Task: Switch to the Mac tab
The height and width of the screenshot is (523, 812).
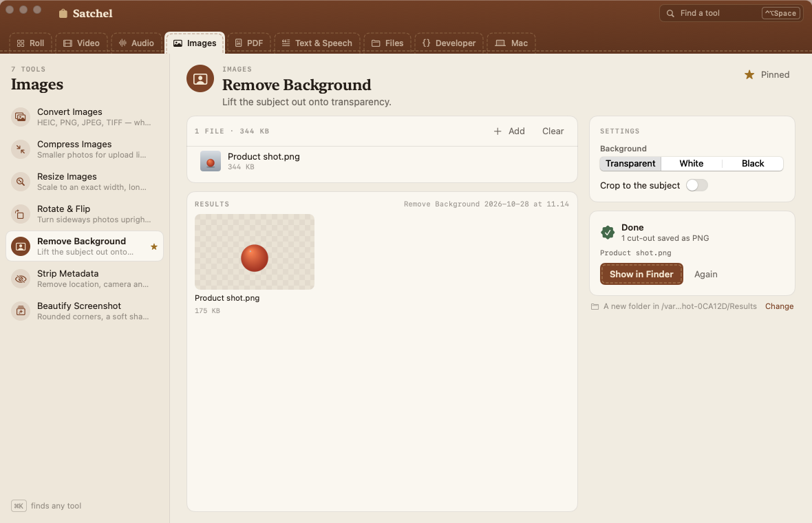Action: pyautogui.click(x=511, y=43)
